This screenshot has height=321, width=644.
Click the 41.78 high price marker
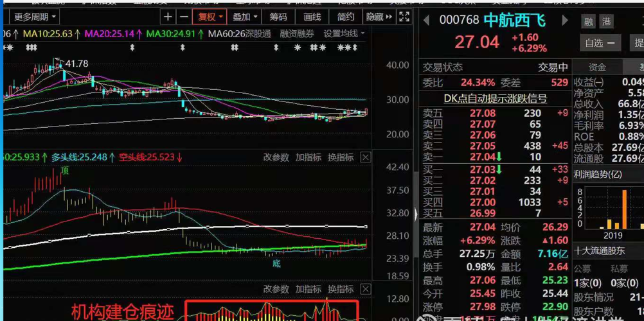coord(76,64)
